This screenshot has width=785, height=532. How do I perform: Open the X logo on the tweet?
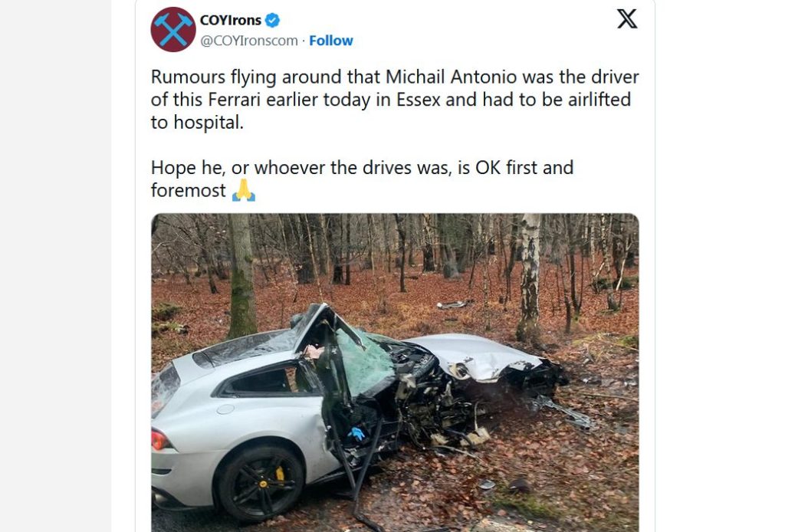tap(627, 19)
